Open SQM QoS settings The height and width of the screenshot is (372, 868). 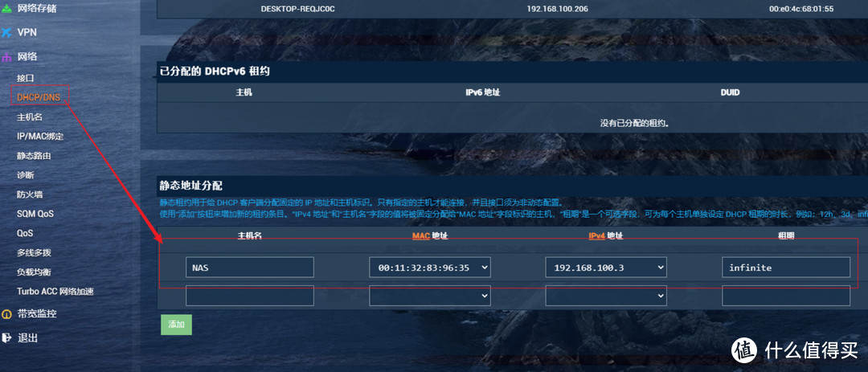click(35, 214)
